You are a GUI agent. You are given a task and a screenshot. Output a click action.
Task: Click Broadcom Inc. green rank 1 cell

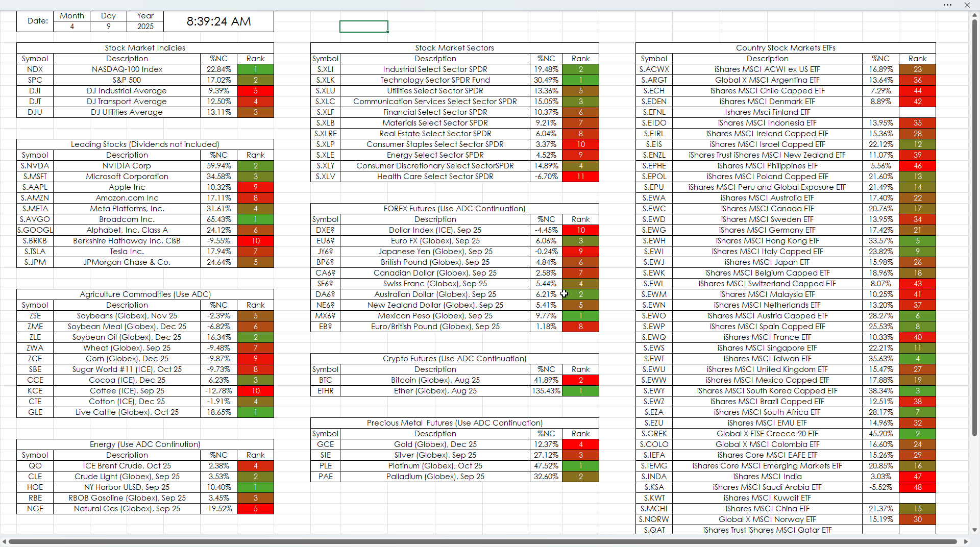[x=256, y=219]
